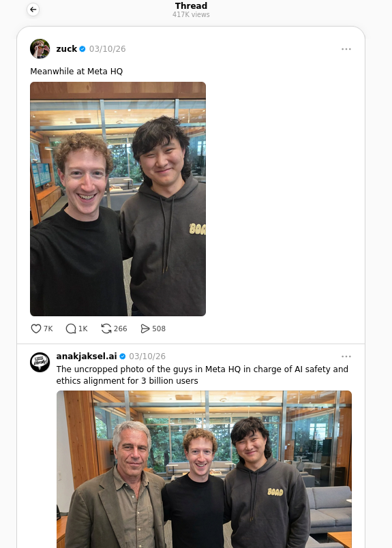Repost zuck's post using the repost icon
The width and height of the screenshot is (392, 548).
point(106,329)
